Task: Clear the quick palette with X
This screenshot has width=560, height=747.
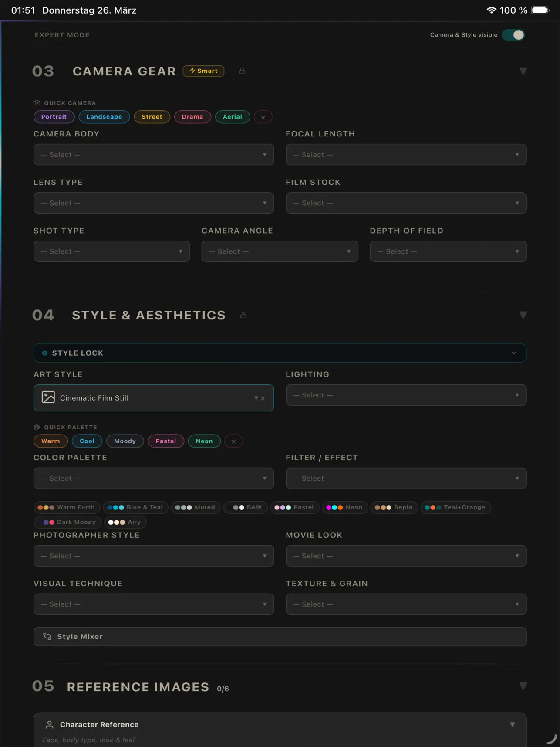Action: pyautogui.click(x=234, y=441)
